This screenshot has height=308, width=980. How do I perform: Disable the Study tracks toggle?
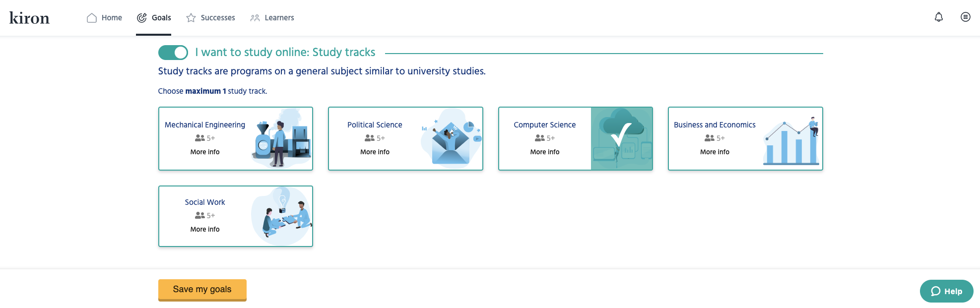click(x=173, y=53)
